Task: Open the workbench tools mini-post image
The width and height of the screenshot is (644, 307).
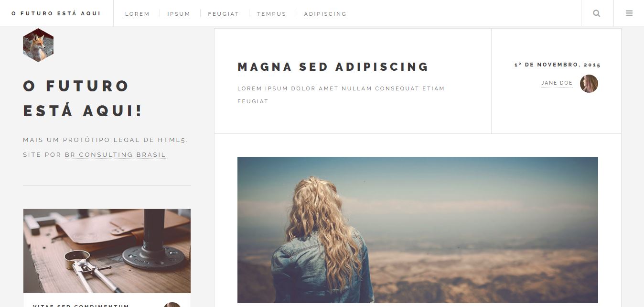Action: (x=107, y=251)
